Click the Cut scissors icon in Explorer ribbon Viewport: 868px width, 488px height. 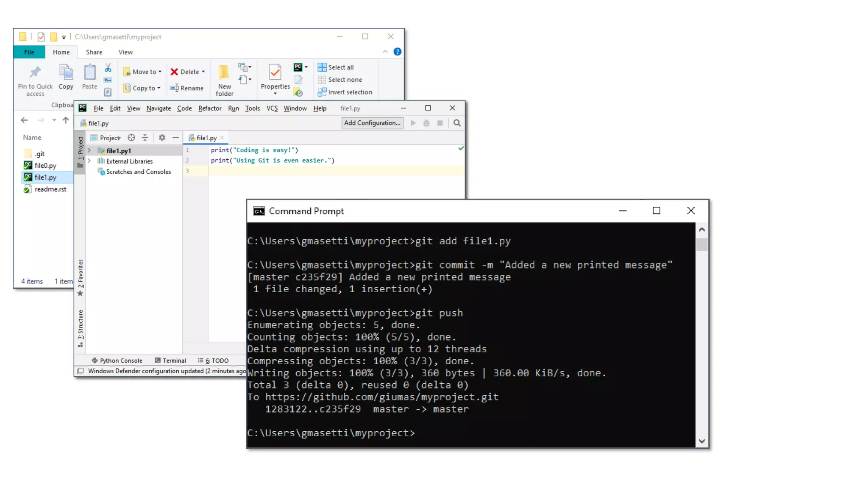108,68
